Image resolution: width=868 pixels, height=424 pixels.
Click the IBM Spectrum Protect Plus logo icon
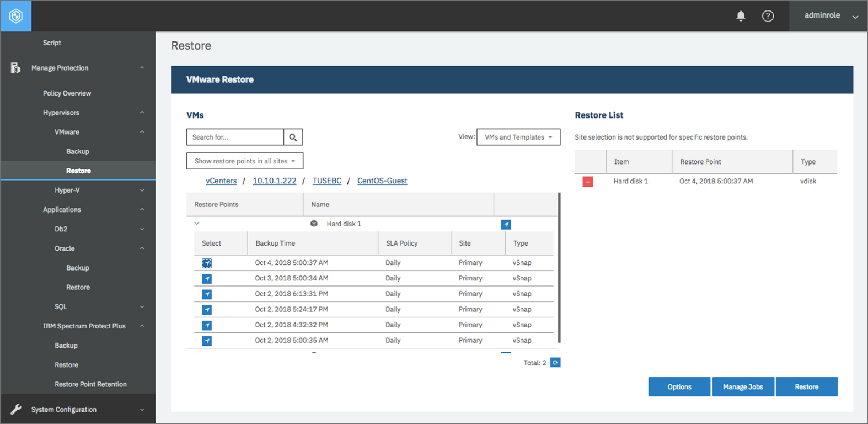coord(16,16)
